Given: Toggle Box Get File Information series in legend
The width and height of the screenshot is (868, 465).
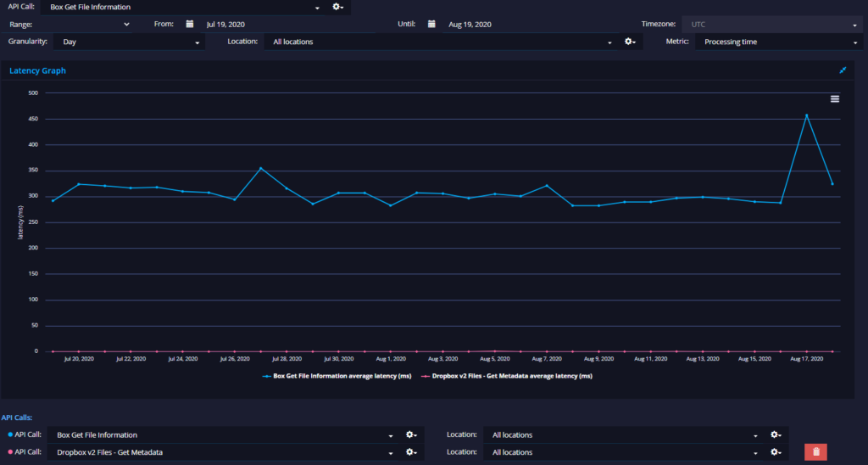Looking at the screenshot, I should [x=337, y=376].
